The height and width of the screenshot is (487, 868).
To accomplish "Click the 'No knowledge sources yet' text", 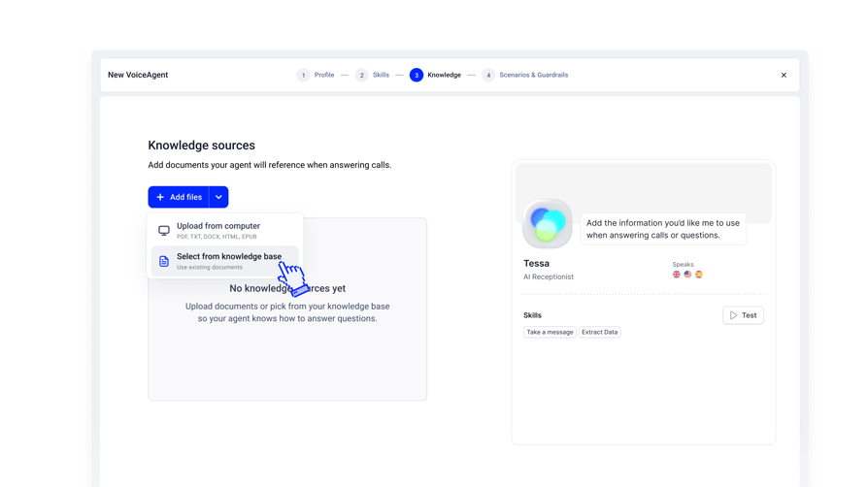I will 287,288.
